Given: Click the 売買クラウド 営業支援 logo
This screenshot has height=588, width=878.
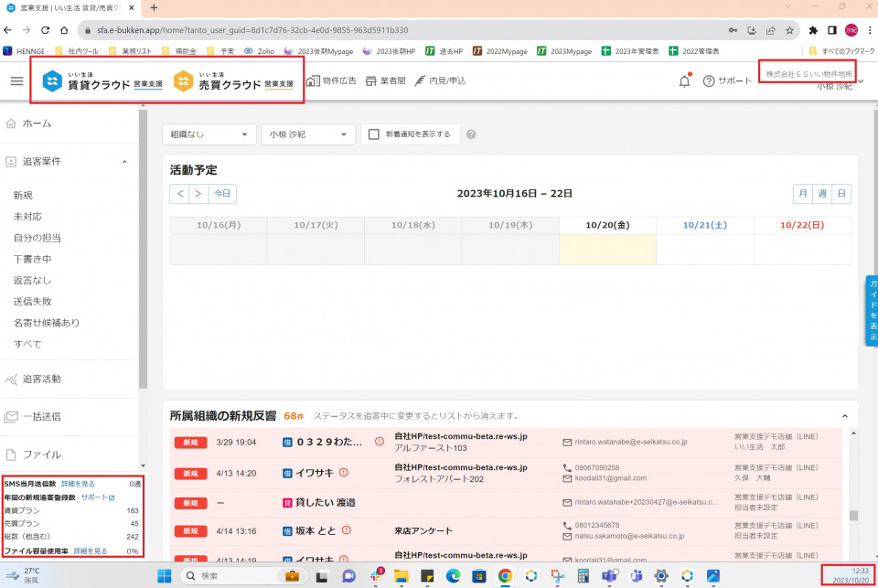Looking at the screenshot, I should coord(233,81).
